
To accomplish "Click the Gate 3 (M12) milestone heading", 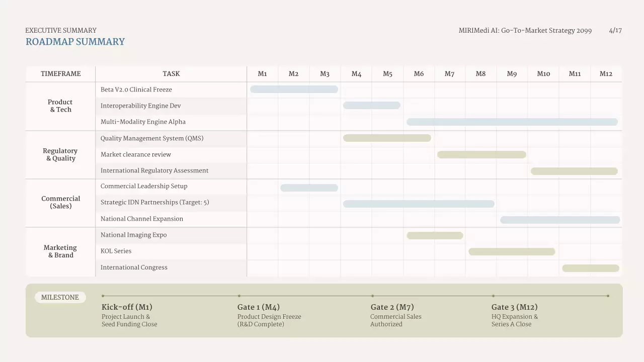I will pyautogui.click(x=514, y=307).
